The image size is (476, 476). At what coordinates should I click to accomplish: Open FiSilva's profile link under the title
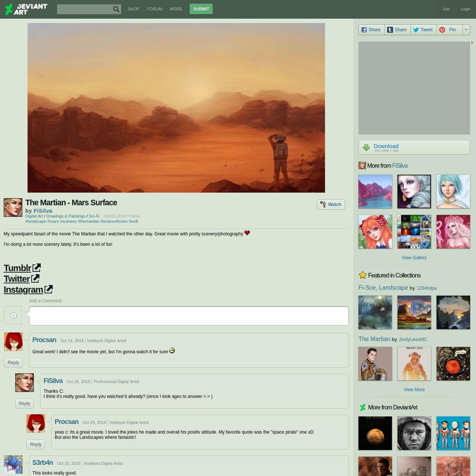tap(43, 211)
